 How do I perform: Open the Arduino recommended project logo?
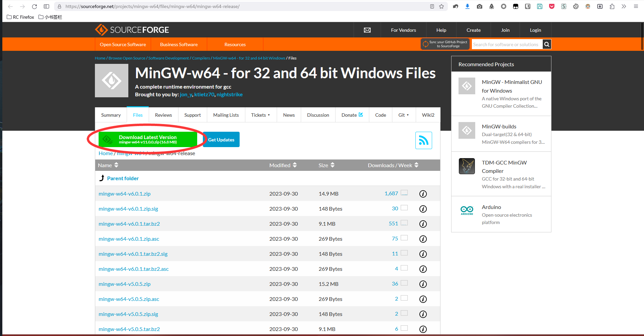click(x=467, y=211)
